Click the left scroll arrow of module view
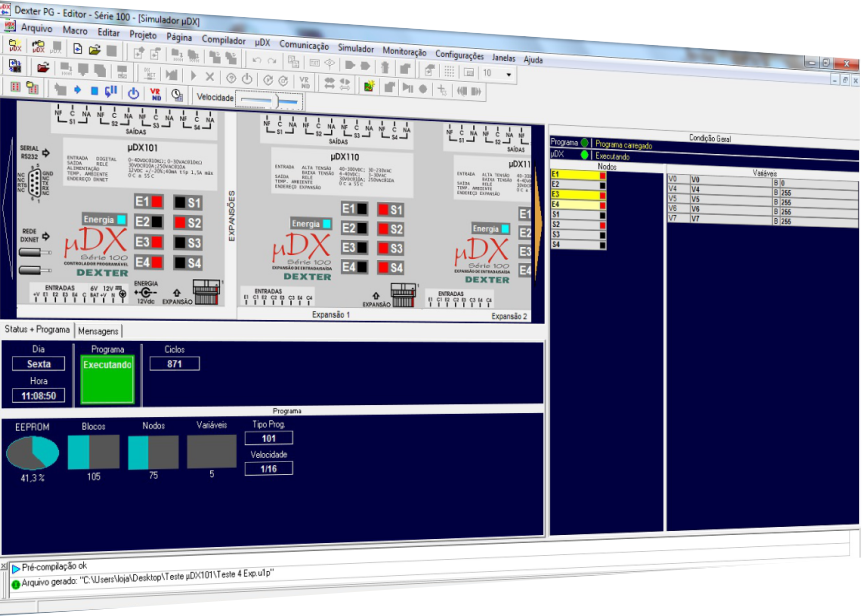 8,209
